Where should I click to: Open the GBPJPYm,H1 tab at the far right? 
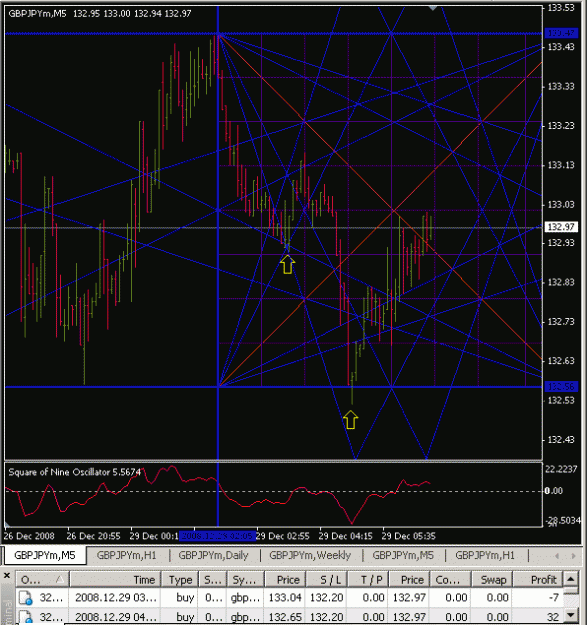tap(485, 555)
